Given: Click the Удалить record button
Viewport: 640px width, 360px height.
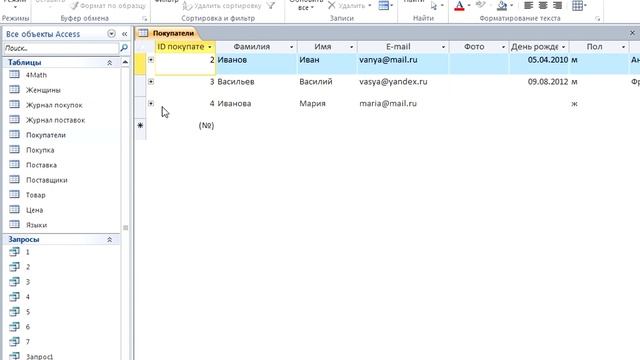Looking at the screenshot, I should [348, 6].
